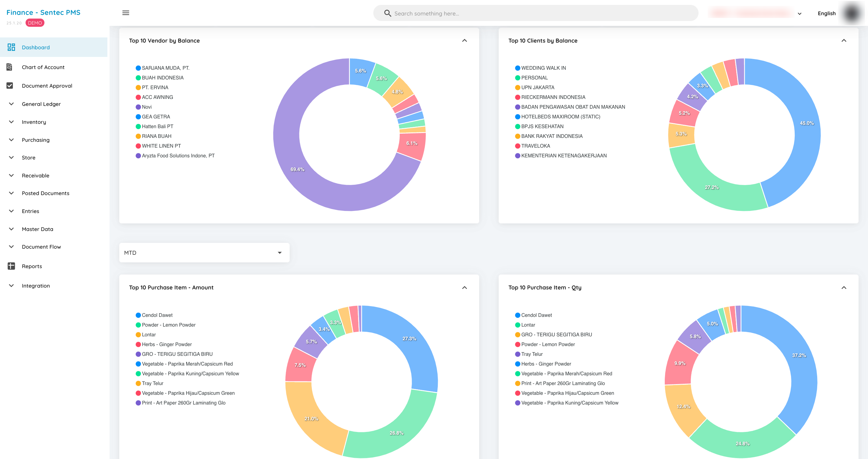This screenshot has height=459, width=868.
Task: Click the Reports table icon
Action: pos(11,266)
